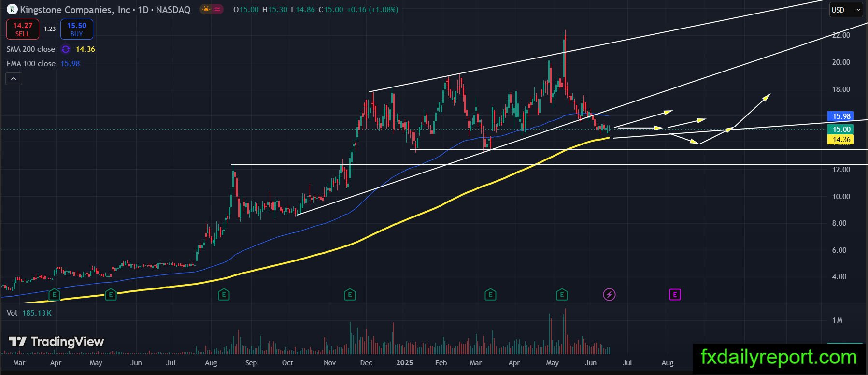Click the May 2024 earnings marker
The image size is (868, 375).
point(111,294)
